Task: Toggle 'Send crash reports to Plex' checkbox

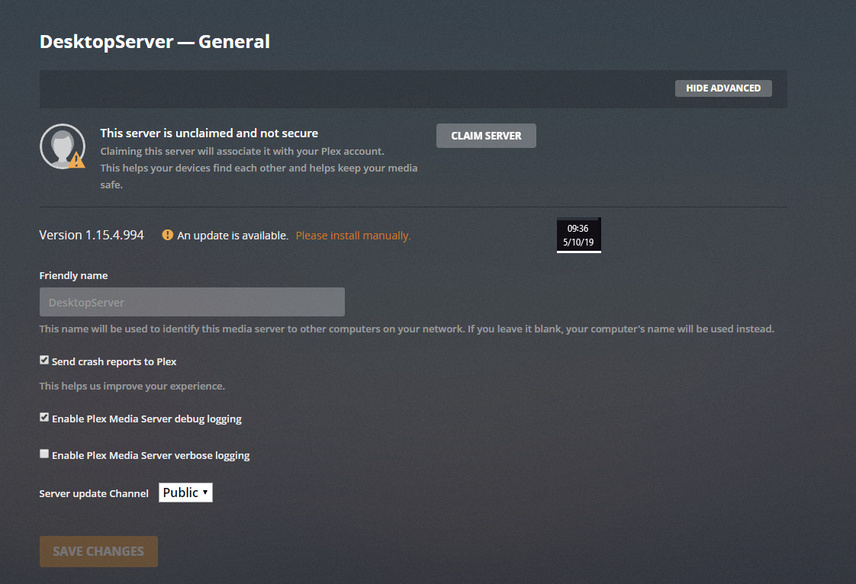Action: [x=44, y=360]
